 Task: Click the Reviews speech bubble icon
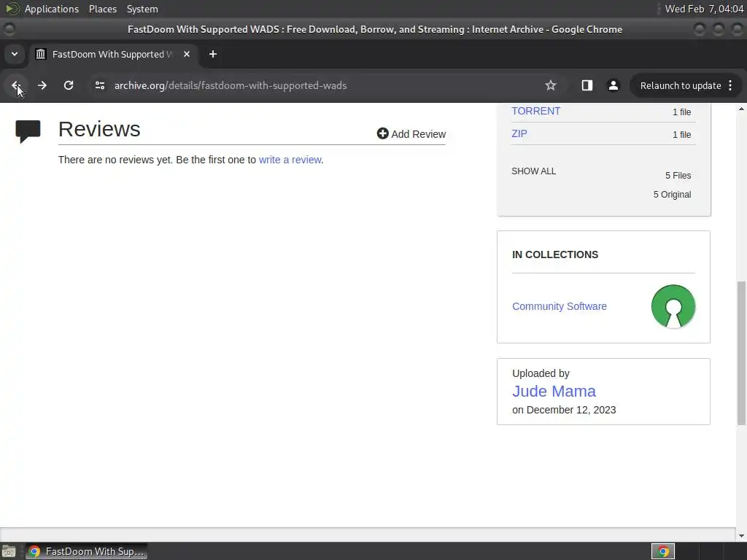pyautogui.click(x=28, y=131)
